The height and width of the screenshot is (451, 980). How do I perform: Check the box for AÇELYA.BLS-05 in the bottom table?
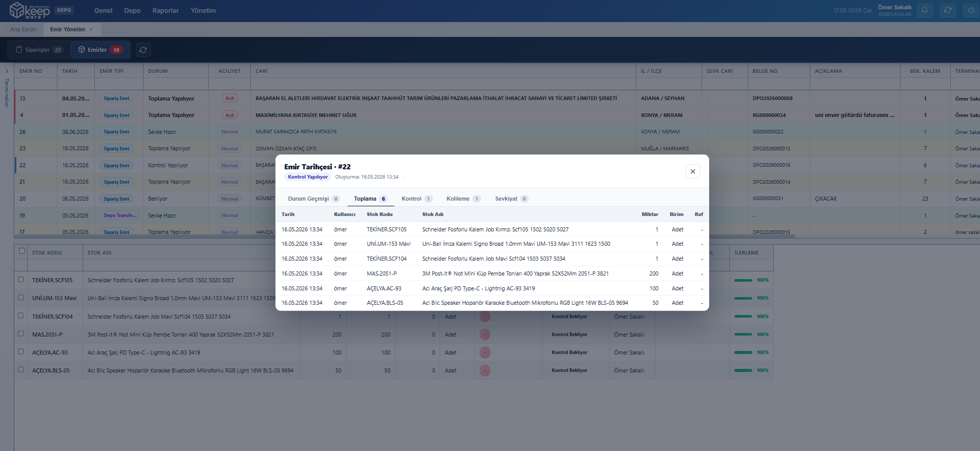click(x=21, y=369)
